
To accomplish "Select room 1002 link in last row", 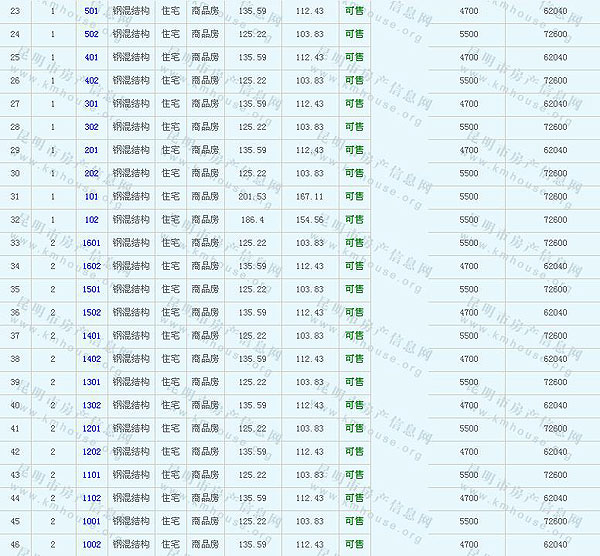I will pos(91,544).
